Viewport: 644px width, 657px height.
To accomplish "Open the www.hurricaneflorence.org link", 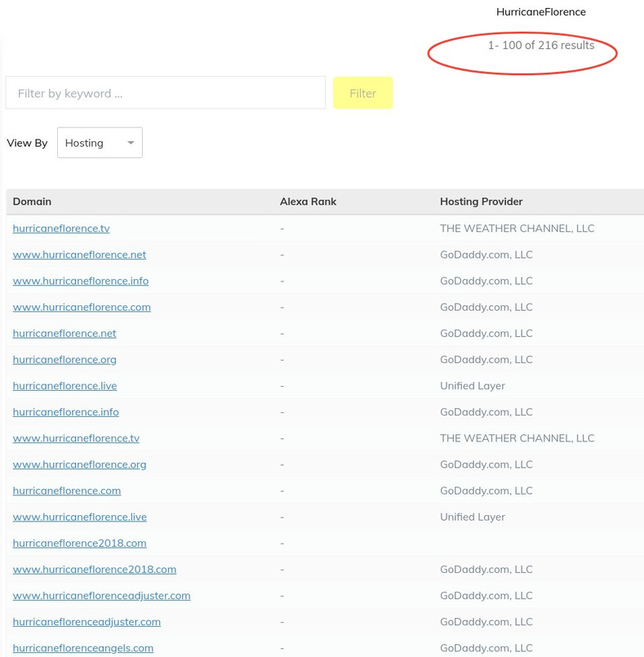I will pos(80,464).
